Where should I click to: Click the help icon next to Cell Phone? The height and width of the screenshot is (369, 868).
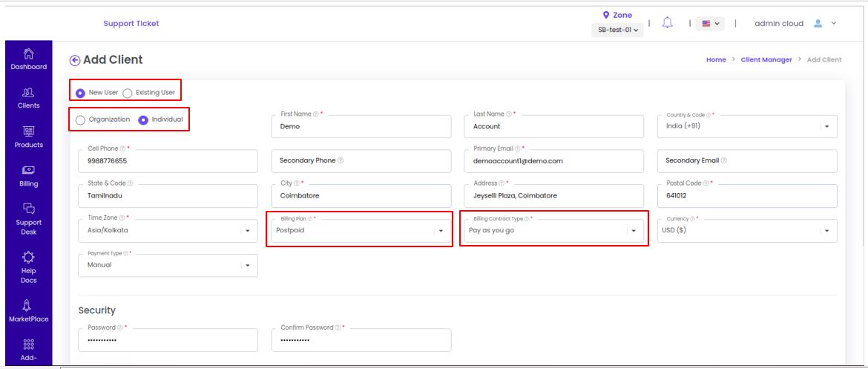click(123, 148)
